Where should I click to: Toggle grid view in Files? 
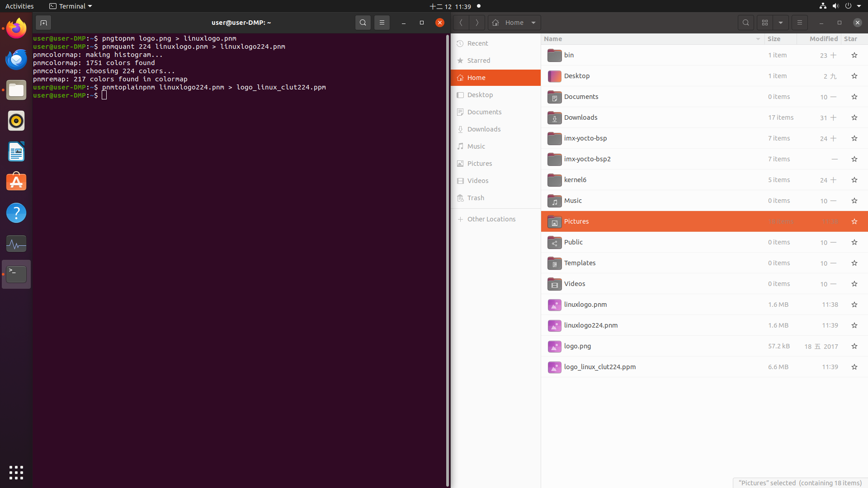[765, 23]
